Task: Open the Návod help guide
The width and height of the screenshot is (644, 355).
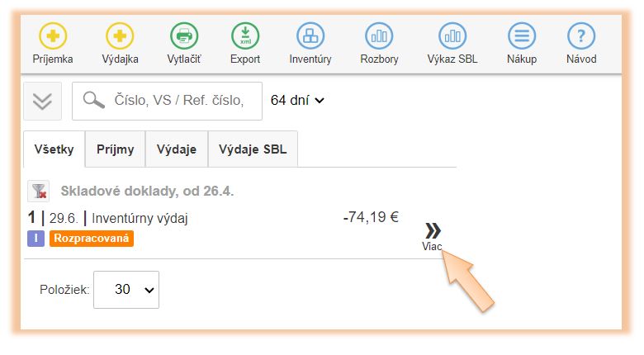Action: (x=581, y=36)
